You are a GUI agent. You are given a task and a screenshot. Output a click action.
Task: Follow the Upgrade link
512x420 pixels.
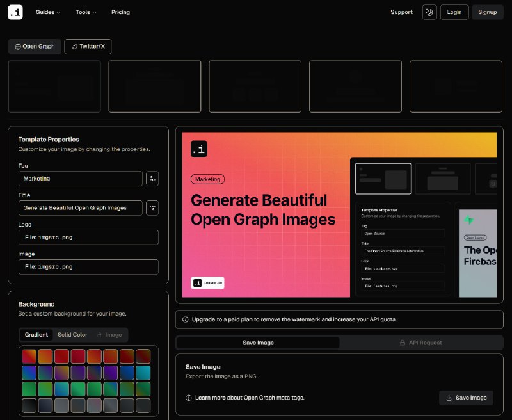tap(203, 319)
